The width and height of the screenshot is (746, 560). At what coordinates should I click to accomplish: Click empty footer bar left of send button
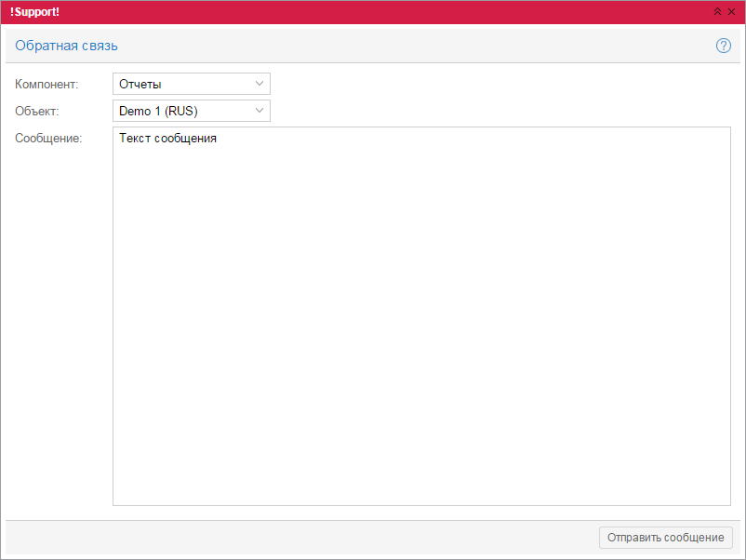coord(298,538)
